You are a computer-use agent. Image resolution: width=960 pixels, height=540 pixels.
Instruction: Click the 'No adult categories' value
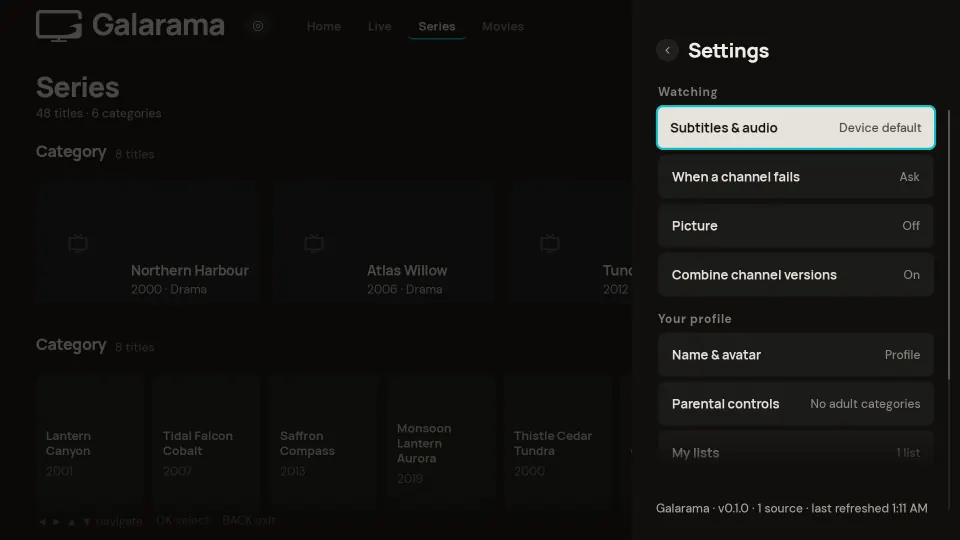click(x=865, y=403)
